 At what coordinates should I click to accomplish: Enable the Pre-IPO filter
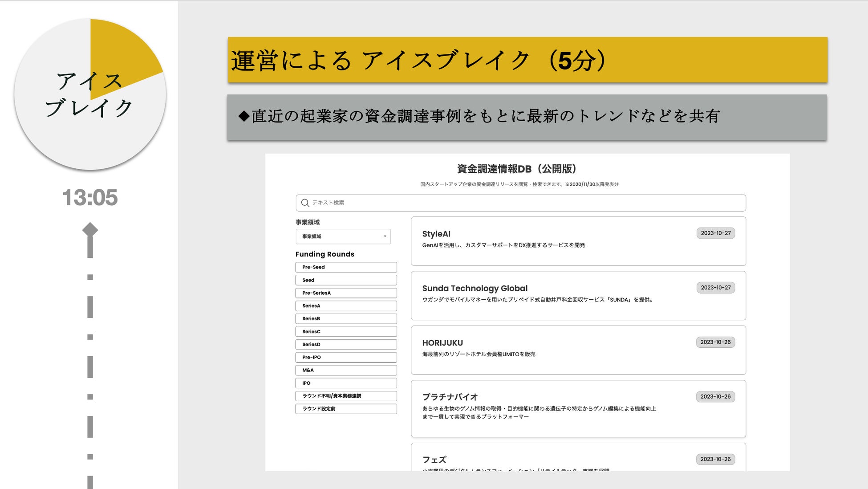pyautogui.click(x=346, y=358)
